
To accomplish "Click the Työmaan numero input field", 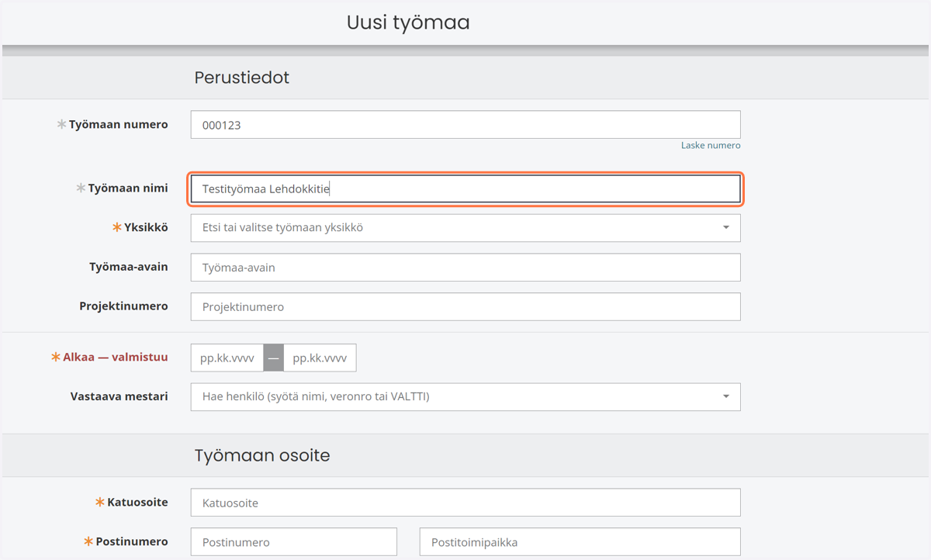I will click(465, 125).
